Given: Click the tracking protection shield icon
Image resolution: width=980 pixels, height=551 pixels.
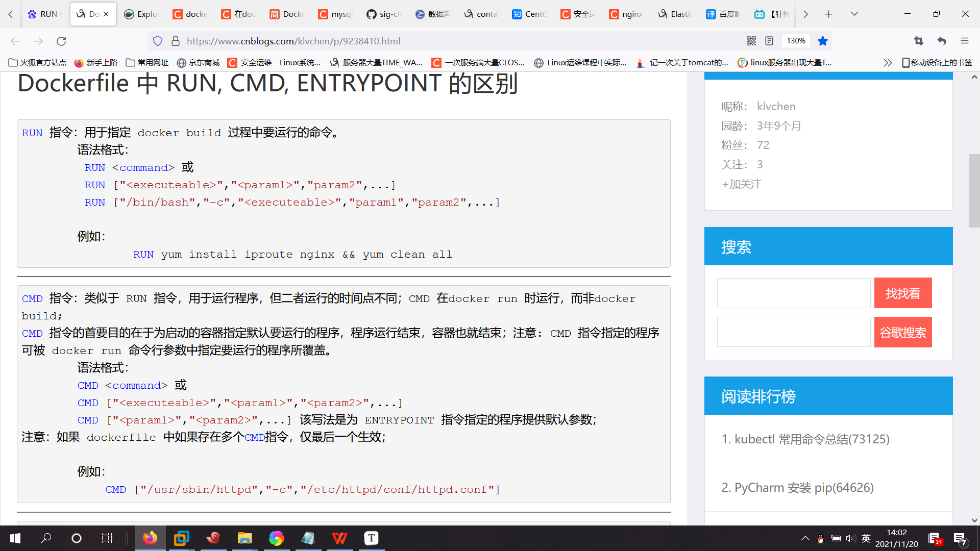Looking at the screenshot, I should click(x=158, y=41).
